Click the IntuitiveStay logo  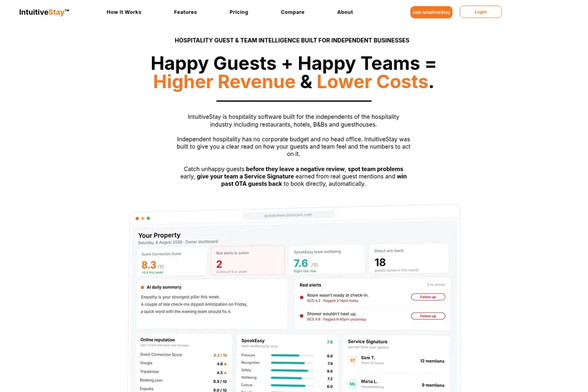[x=44, y=12]
